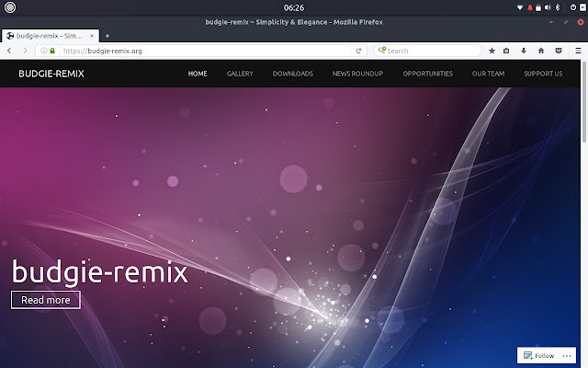Click the large budgie-remix hero heading
Screen dimensions: 588x368
click(100, 271)
